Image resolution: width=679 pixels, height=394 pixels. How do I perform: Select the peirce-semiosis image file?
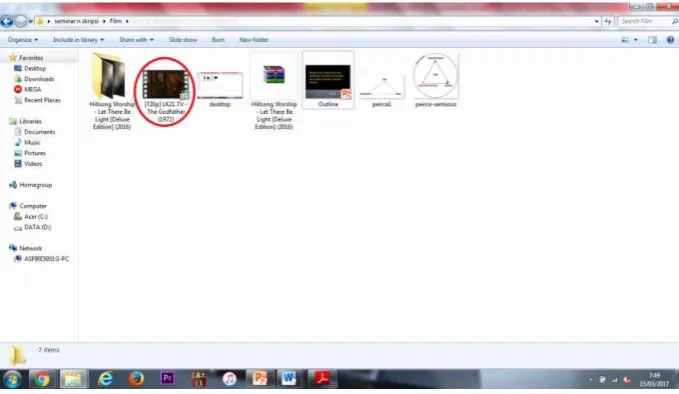[435, 80]
